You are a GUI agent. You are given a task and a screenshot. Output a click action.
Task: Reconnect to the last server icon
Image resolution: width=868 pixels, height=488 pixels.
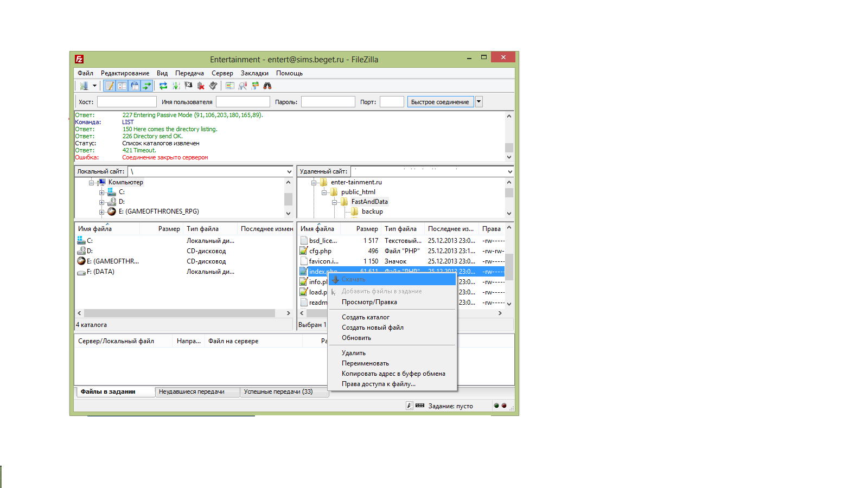[213, 86]
